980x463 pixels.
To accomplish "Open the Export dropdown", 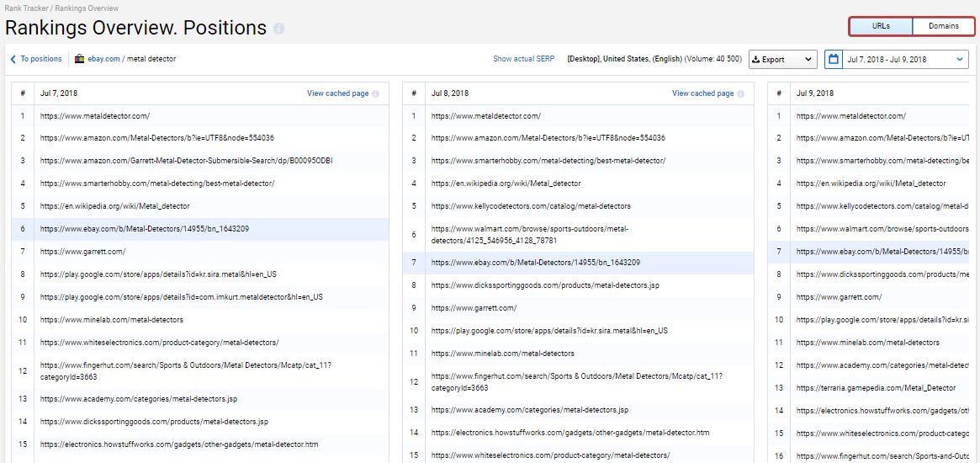I will [x=783, y=60].
